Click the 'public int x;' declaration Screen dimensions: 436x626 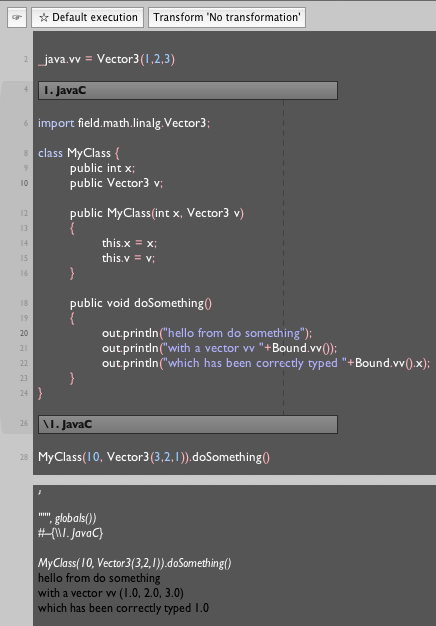pos(103,168)
